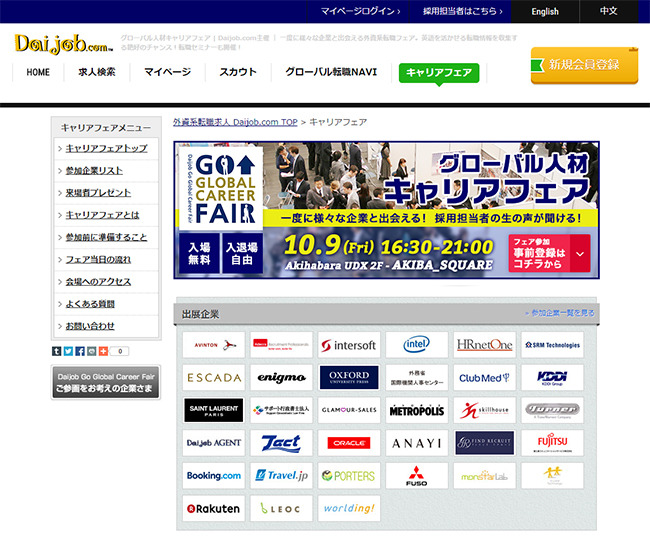Open the ANAYI exhibitor logo
The width and height of the screenshot is (650, 537).
[417, 443]
